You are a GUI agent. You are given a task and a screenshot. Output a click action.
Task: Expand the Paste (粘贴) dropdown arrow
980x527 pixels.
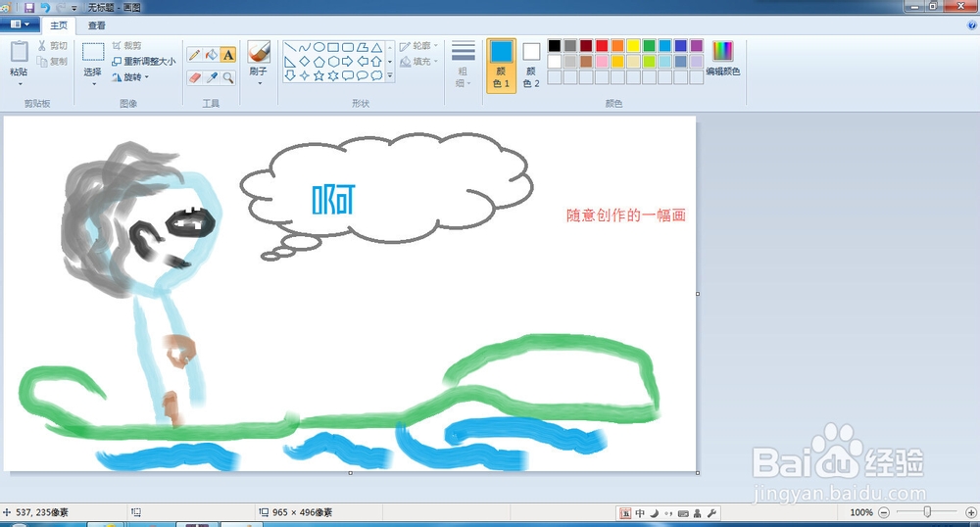(19, 83)
